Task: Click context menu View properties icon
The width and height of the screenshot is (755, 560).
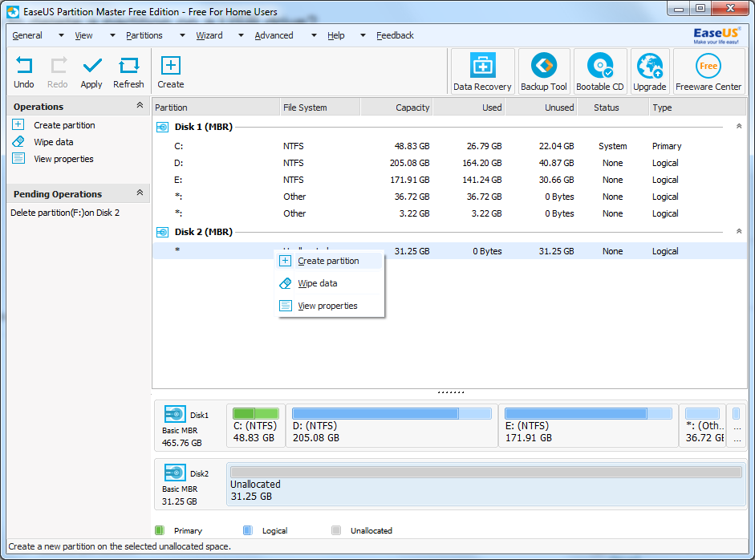Action: pyautogui.click(x=286, y=306)
